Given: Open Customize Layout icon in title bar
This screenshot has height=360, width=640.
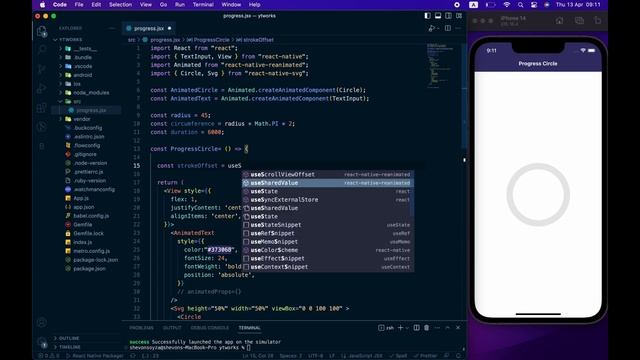Looking at the screenshot, I should [459, 16].
